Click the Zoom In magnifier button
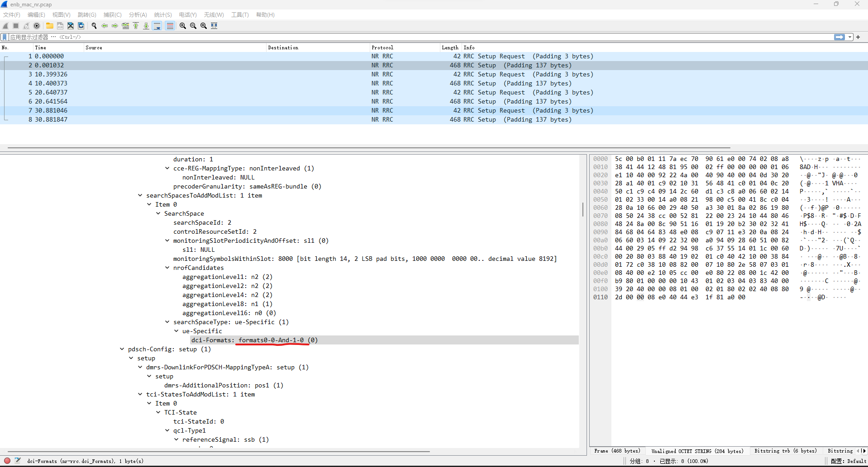The width and height of the screenshot is (868, 467). point(182,26)
